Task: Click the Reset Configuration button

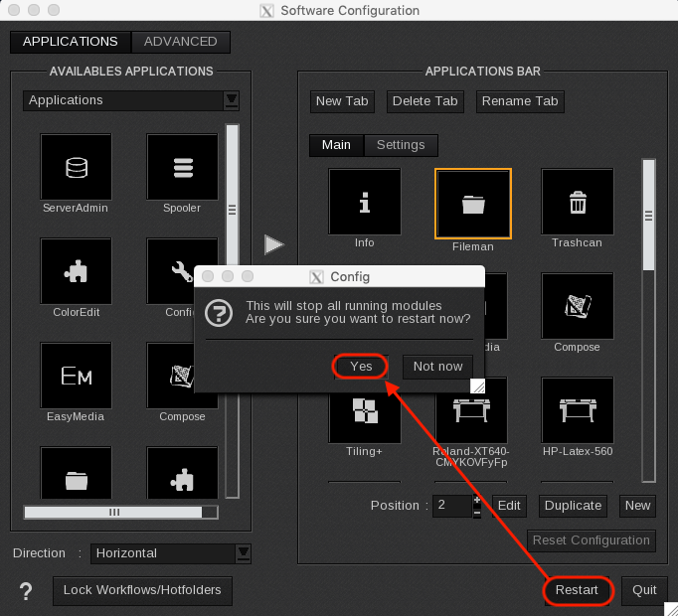Action: coord(592,540)
